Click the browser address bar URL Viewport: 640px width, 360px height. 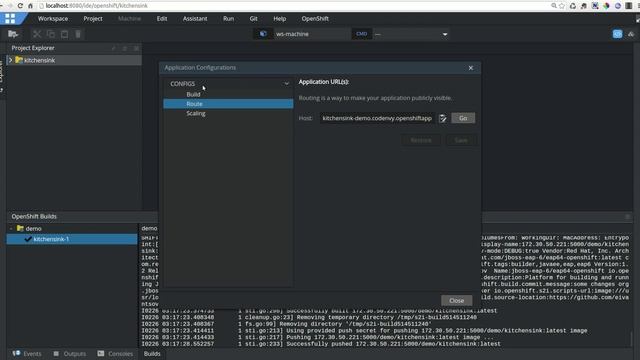tap(97, 6)
